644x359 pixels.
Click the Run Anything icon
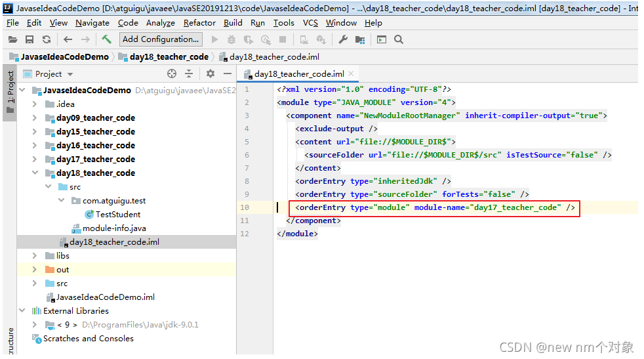[x=382, y=39]
